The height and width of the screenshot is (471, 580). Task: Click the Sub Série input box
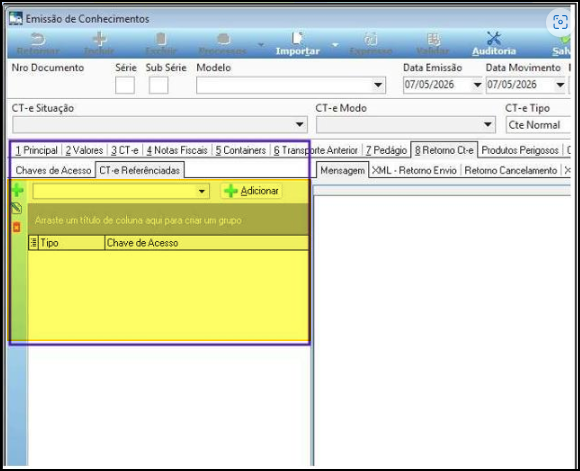(159, 85)
